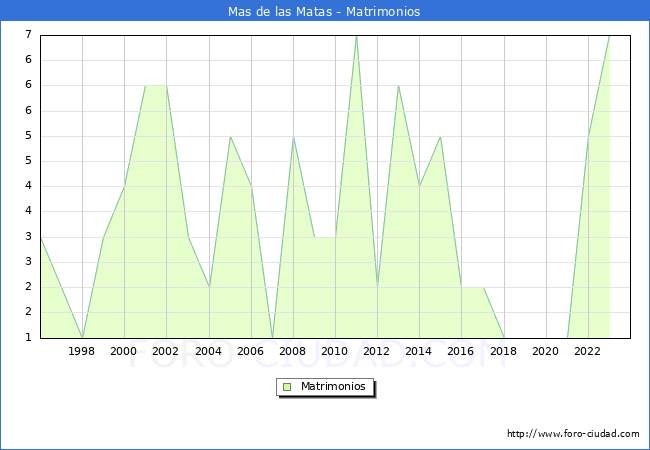Open the http://www.foro-ciudad.com link
This screenshot has width=650, height=450.
573,434
